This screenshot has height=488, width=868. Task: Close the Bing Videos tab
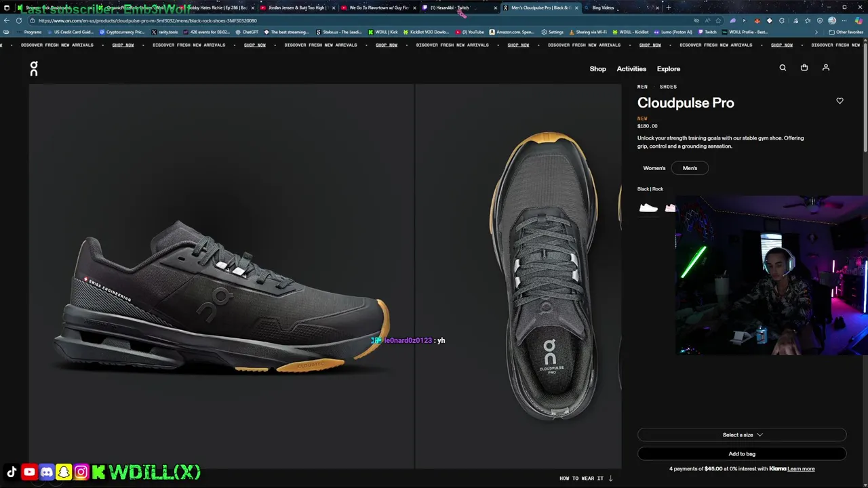[x=657, y=7]
